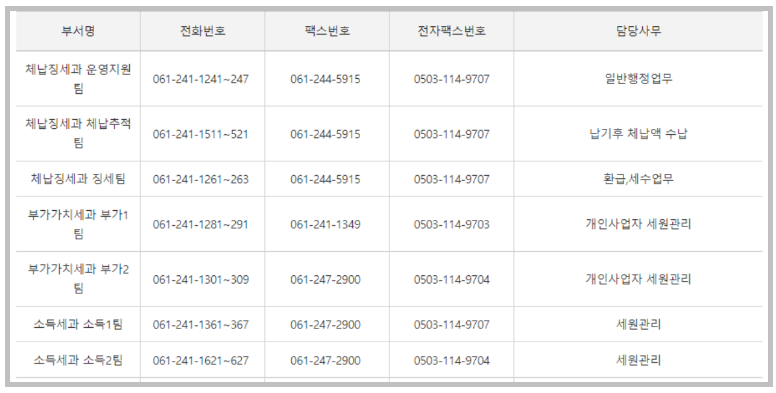Select the 소득세과 소득1팀 cell
776x393 pixels.
[78, 324]
